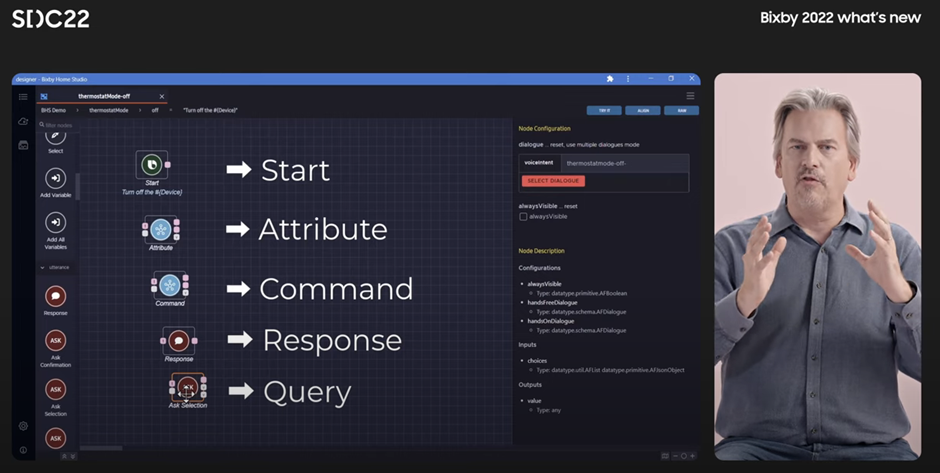Image resolution: width=940 pixels, height=473 pixels.
Task: Click the node palette vertical scrollbar
Action: click(77, 186)
